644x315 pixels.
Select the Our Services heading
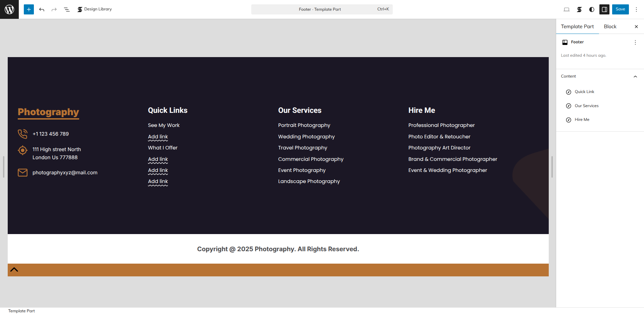coord(300,110)
